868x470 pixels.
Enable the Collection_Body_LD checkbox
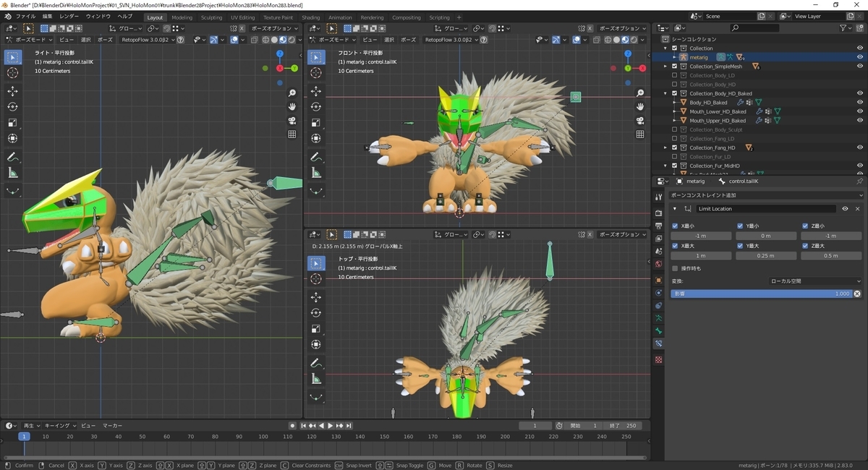click(675, 75)
